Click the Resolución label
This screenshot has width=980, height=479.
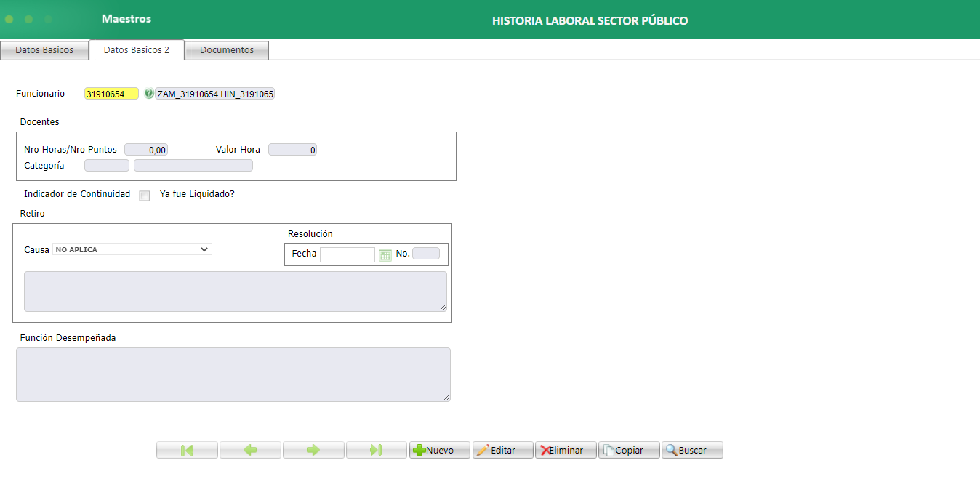(310, 234)
